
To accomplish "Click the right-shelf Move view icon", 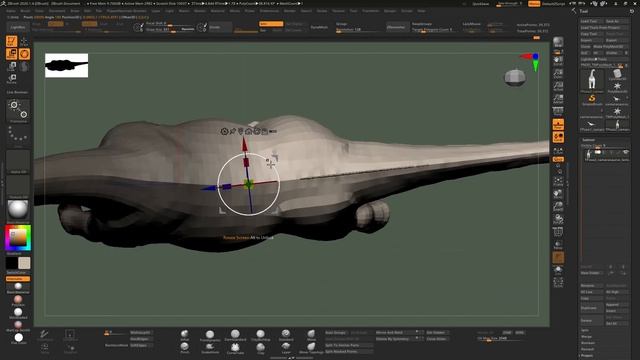I will (558, 194).
